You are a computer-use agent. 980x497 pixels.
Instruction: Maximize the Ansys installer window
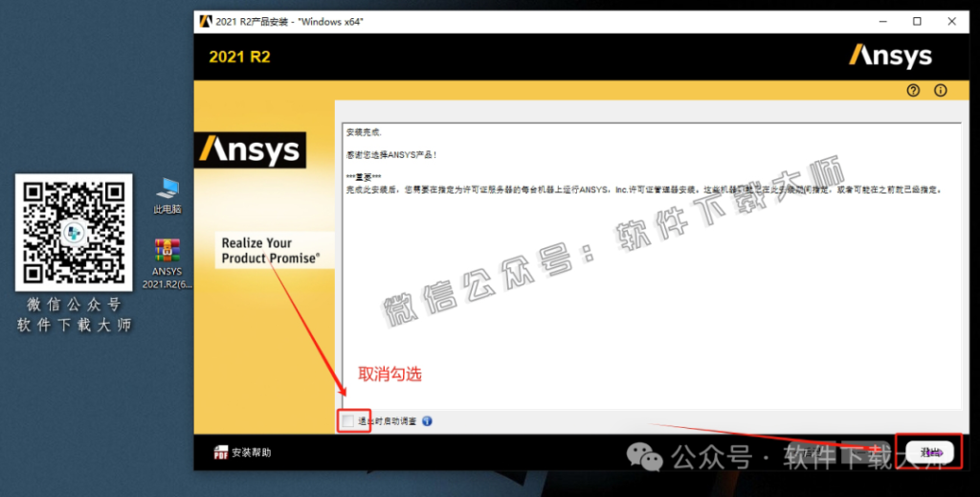pyautogui.click(x=917, y=21)
